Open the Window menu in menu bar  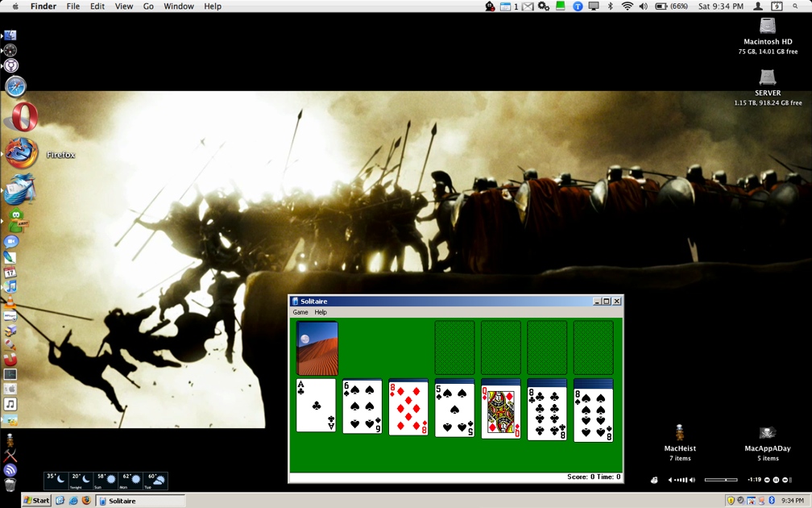[x=179, y=6]
